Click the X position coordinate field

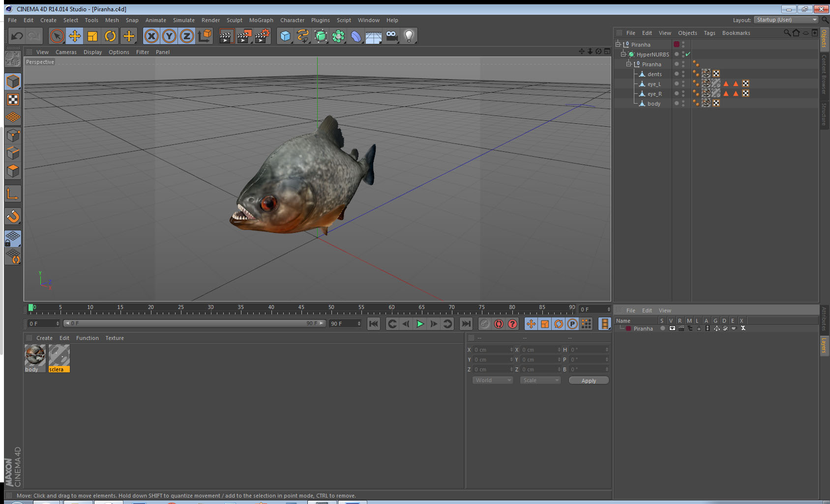[493, 350]
